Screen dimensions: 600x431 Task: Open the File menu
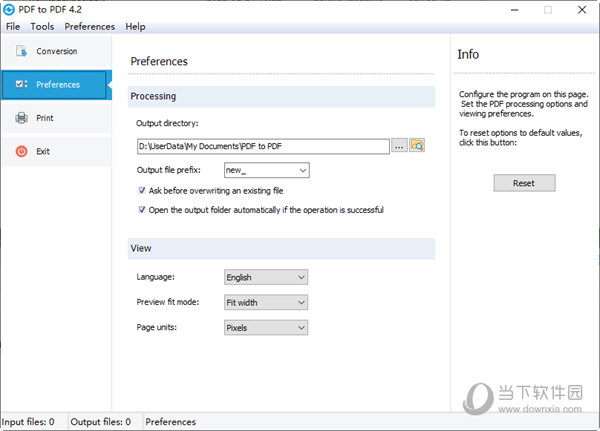pyautogui.click(x=13, y=26)
